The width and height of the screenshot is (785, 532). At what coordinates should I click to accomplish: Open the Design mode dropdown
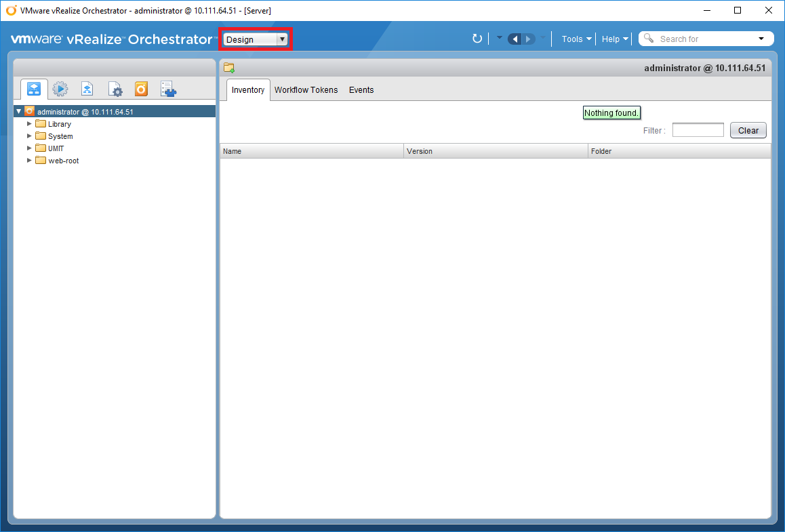(256, 39)
